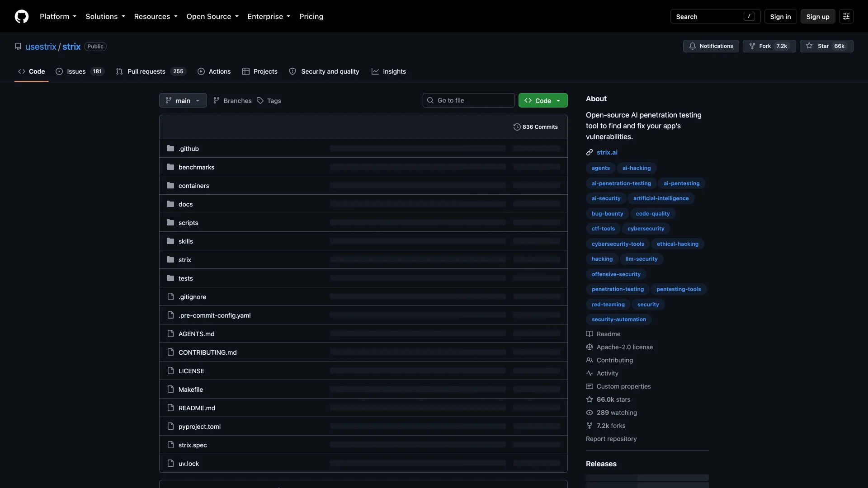Switch to the Actions tab
The image size is (868, 488).
coord(214,71)
